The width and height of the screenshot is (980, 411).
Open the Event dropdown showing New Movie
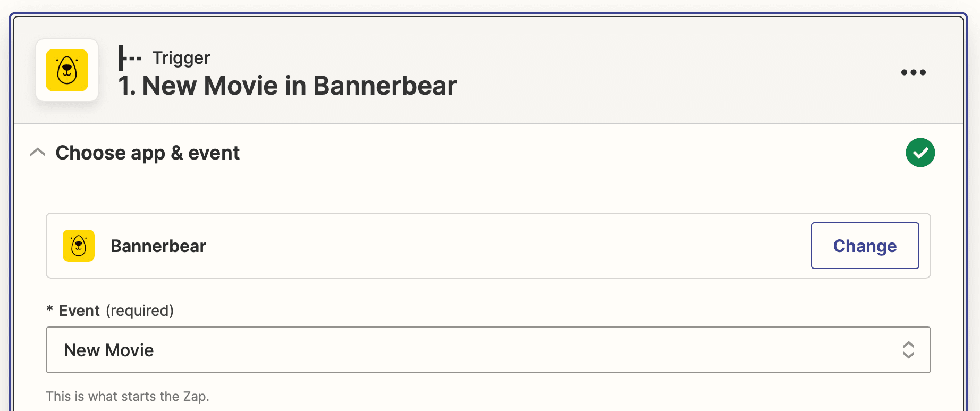click(478, 350)
